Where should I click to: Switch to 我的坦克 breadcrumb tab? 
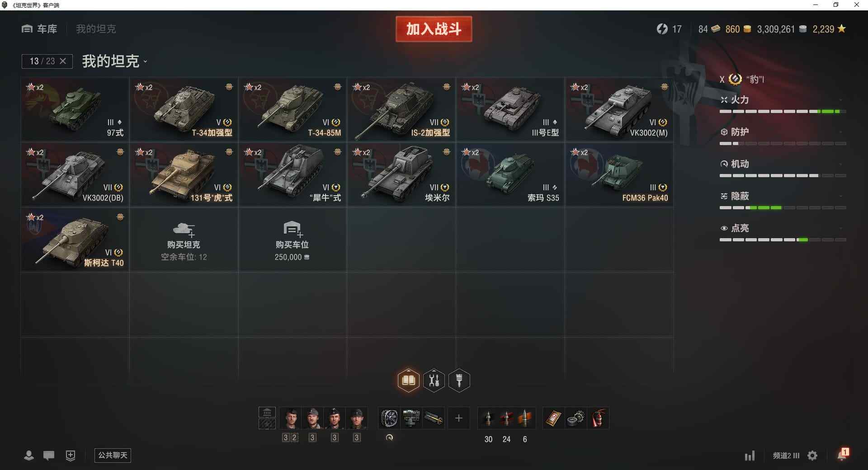point(96,29)
